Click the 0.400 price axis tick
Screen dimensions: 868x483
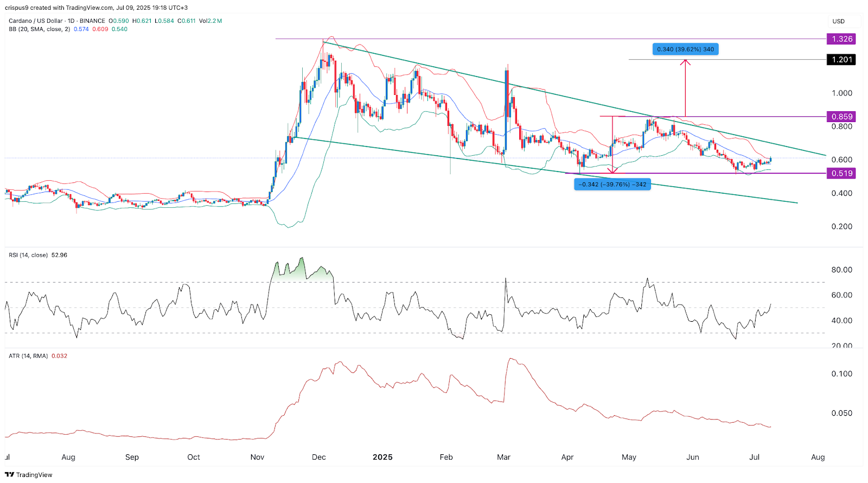842,193
